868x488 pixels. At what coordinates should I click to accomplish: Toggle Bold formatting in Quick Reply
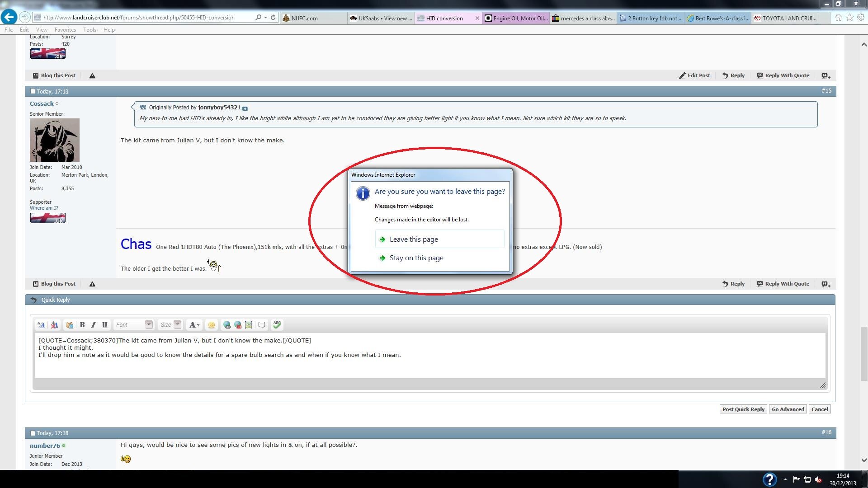(x=82, y=324)
